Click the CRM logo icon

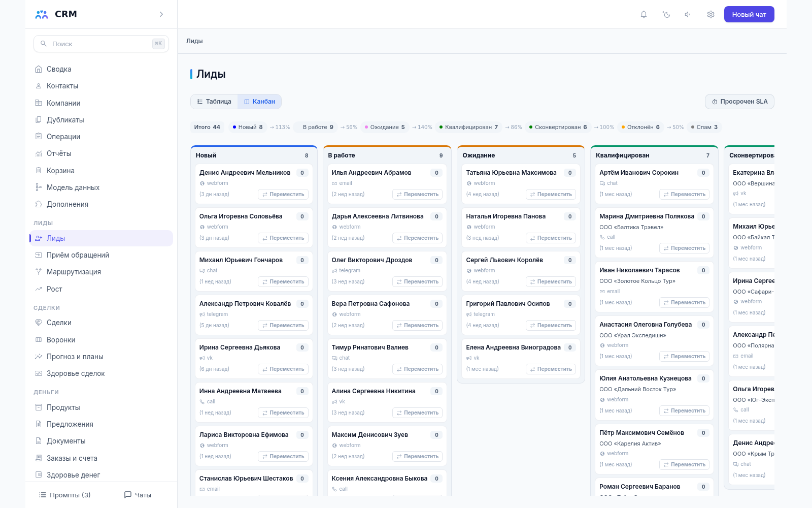42,14
